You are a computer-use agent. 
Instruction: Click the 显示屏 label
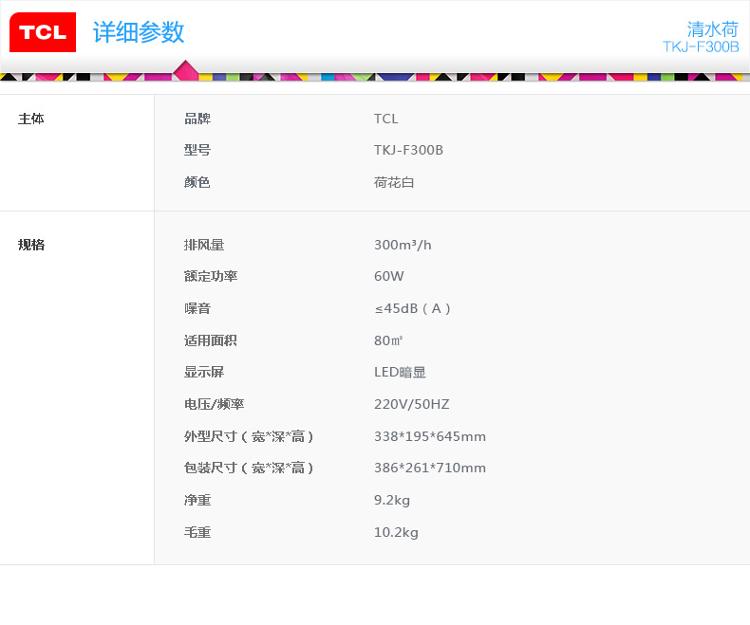tap(204, 372)
